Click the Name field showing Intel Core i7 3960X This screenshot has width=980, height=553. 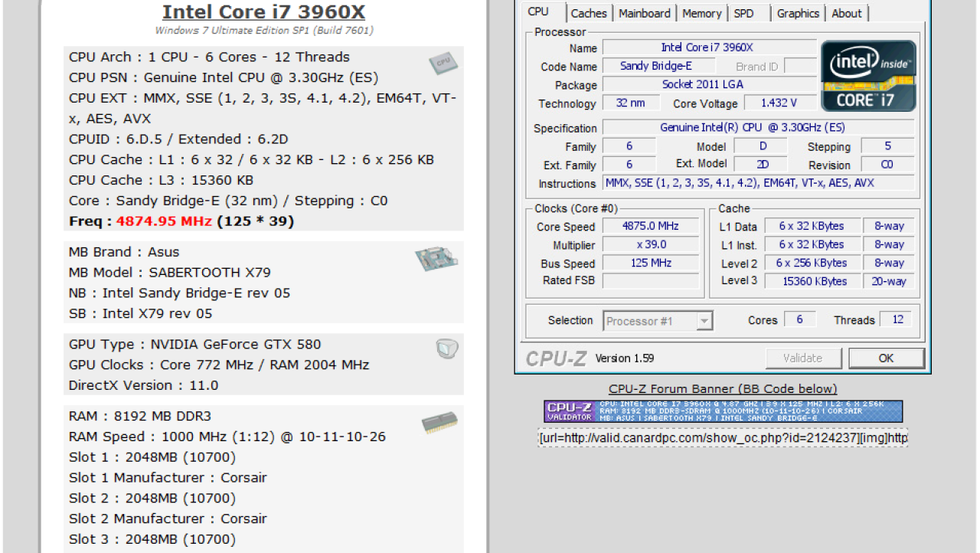coord(707,47)
